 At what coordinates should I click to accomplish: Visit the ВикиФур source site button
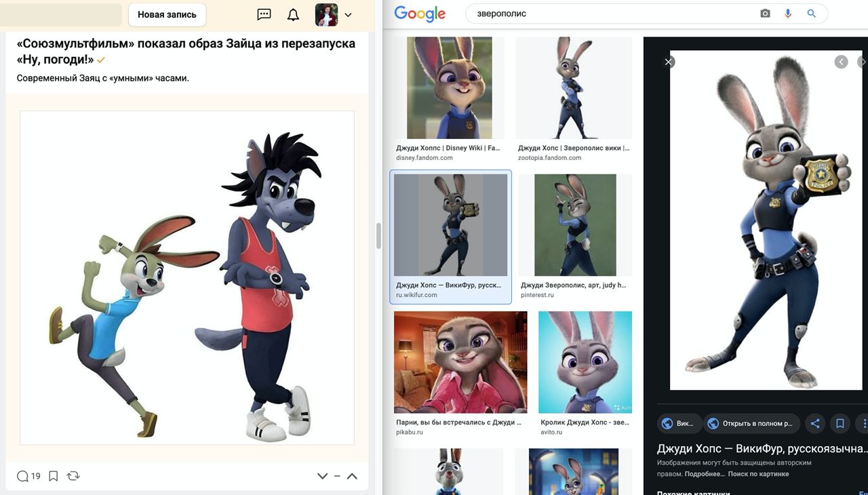click(679, 423)
